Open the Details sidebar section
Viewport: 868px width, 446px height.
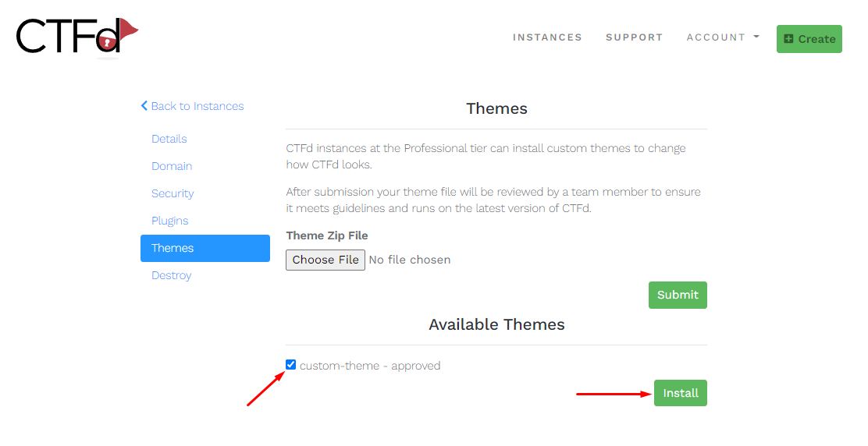click(x=169, y=139)
